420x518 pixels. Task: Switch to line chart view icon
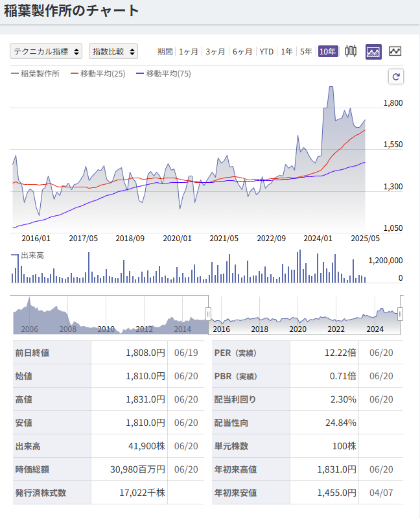pyautogui.click(x=395, y=51)
